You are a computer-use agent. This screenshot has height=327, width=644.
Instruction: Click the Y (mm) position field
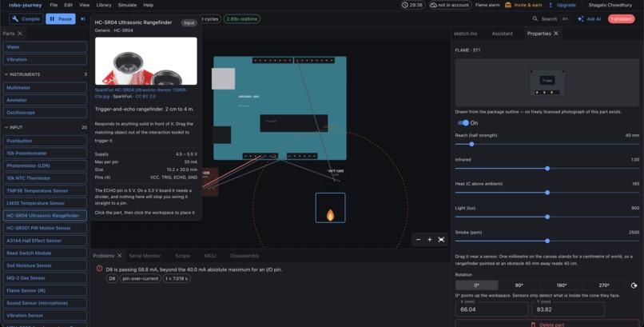[568, 309]
